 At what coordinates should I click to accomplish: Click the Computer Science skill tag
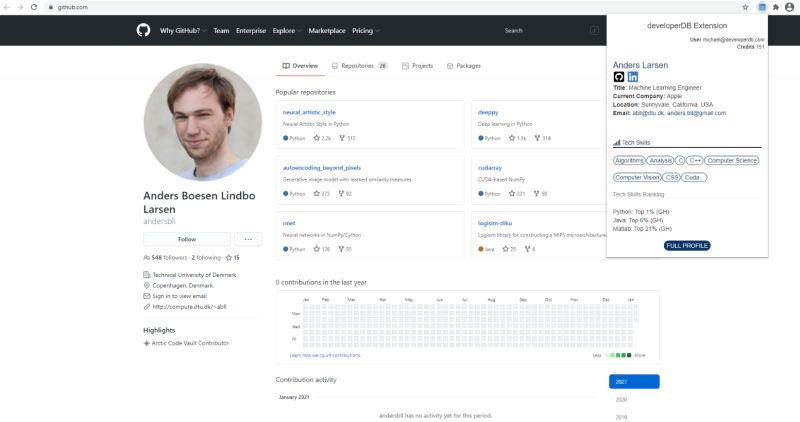point(732,160)
